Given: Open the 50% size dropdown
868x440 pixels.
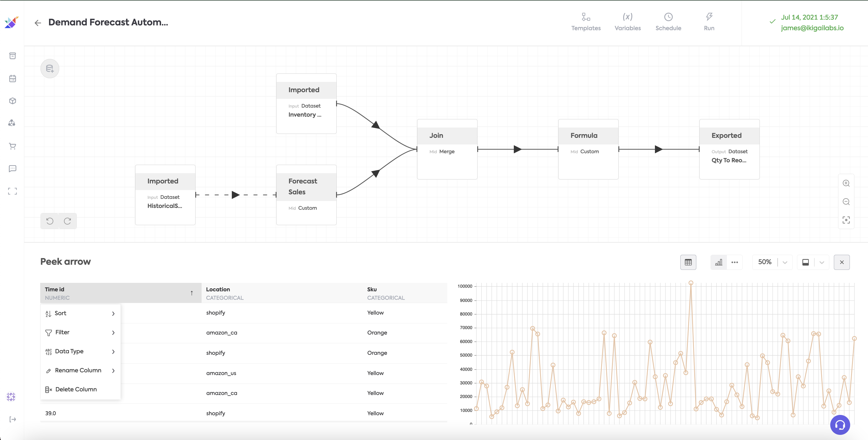Looking at the screenshot, I should coord(785,262).
